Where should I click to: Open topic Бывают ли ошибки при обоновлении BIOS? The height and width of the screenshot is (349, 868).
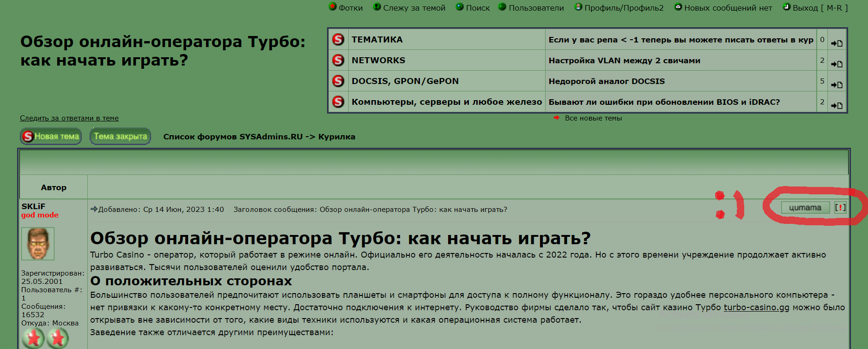click(x=664, y=102)
